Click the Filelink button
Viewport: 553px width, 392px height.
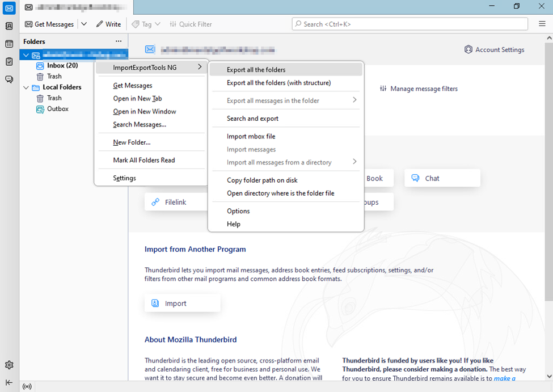[176, 202]
